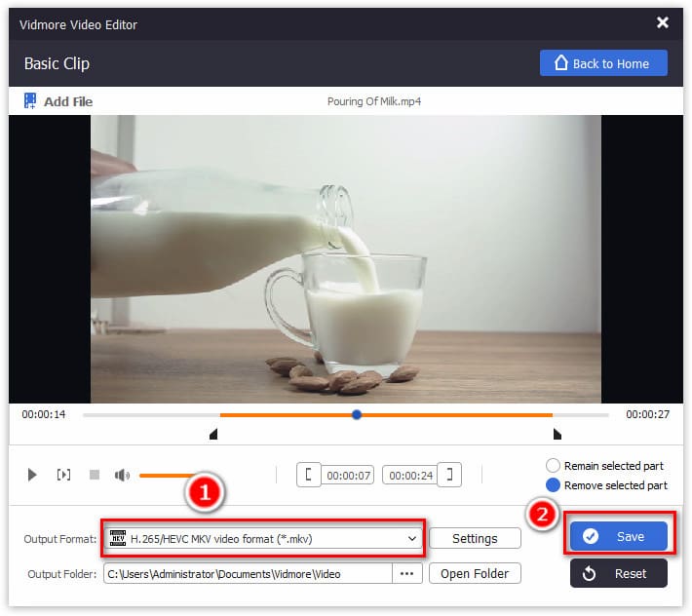Image resolution: width=692 pixels, height=616 pixels.
Task: Click the milk pouring video preview
Action: (346, 259)
